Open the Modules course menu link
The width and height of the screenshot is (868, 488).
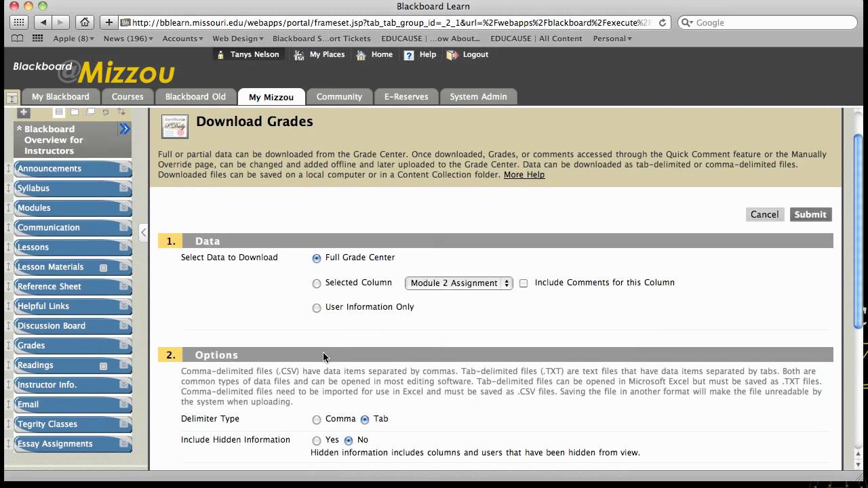point(34,208)
